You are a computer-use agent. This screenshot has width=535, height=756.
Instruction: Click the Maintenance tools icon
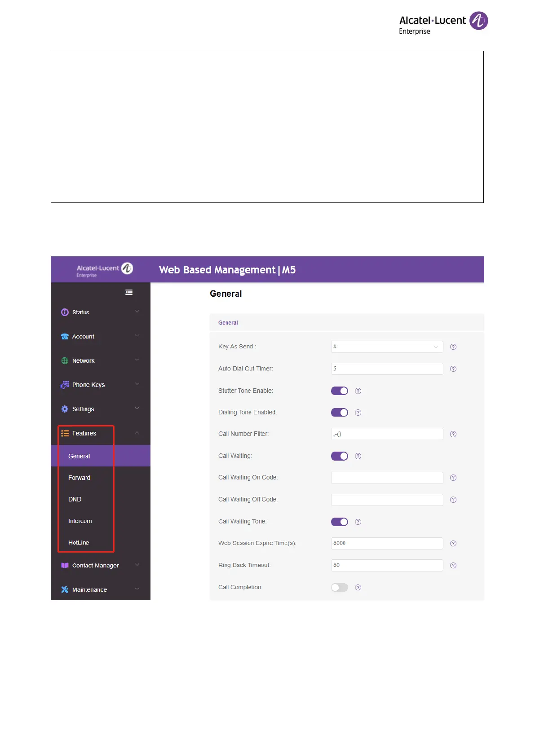(x=65, y=590)
